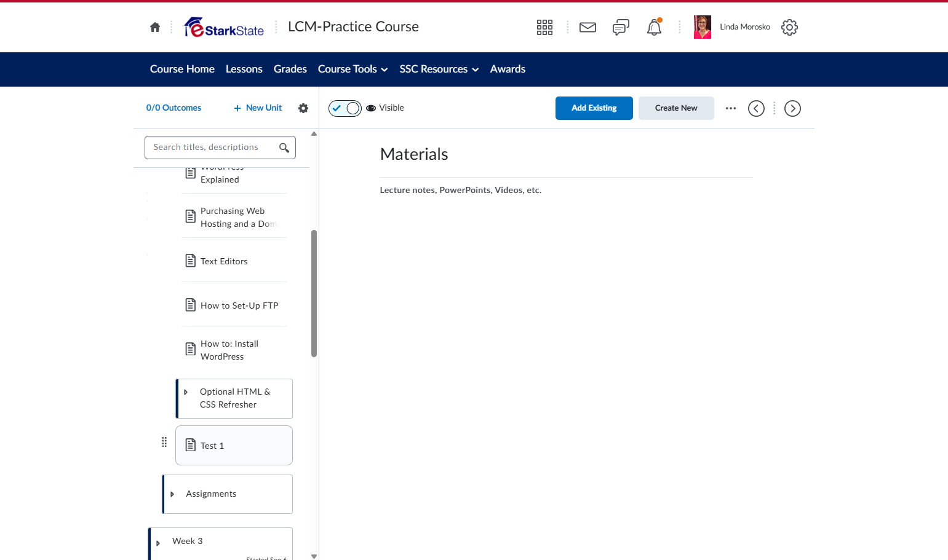Click the sidebar vertical scrollbar thumb
Screen dimensions: 948x560
tap(314, 294)
